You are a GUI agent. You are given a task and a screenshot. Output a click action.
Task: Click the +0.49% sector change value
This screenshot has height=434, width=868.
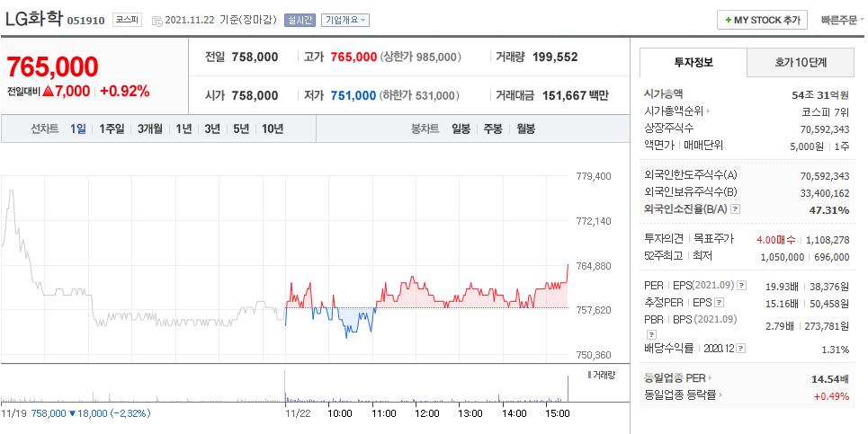coord(831,396)
